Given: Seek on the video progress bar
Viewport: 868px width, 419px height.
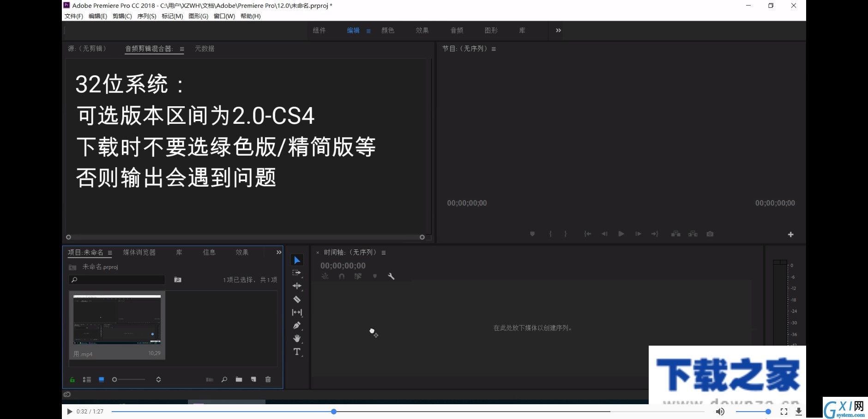Looking at the screenshot, I should [x=408, y=412].
